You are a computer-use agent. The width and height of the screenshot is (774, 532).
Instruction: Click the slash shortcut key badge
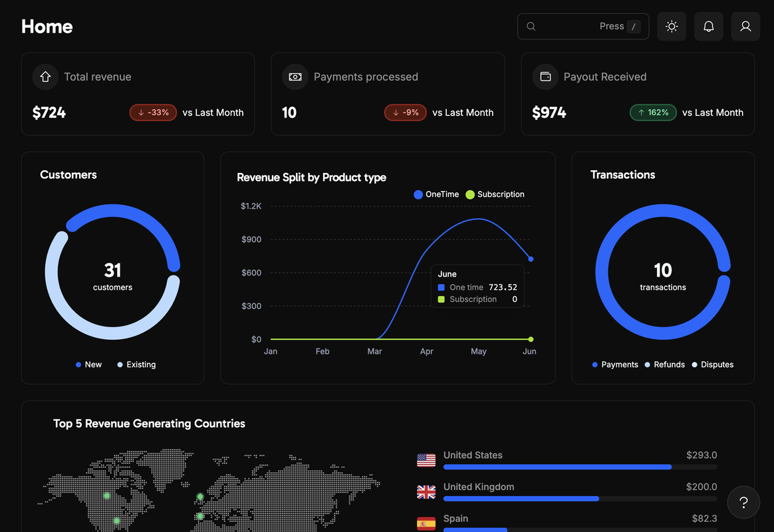634,26
